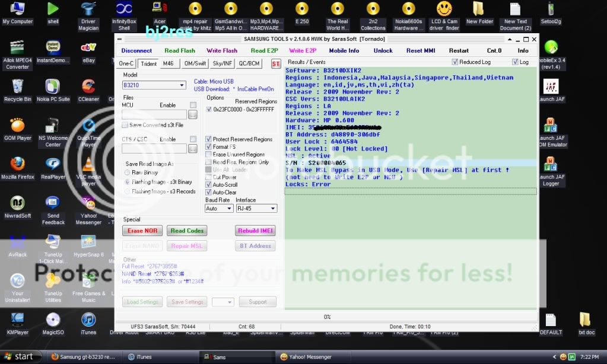Image resolution: width=607 pixels, height=364 pixels.
Task: Launch InstantDemo desktop icon
Action: (53, 52)
